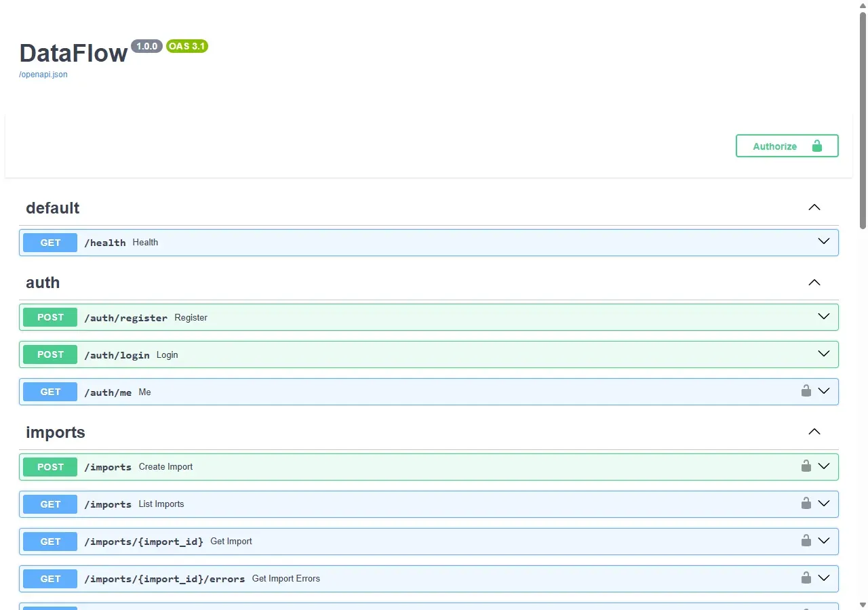Viewport: 868px width, 610px height.
Task: Click the auth tag heading
Action: 43,283
